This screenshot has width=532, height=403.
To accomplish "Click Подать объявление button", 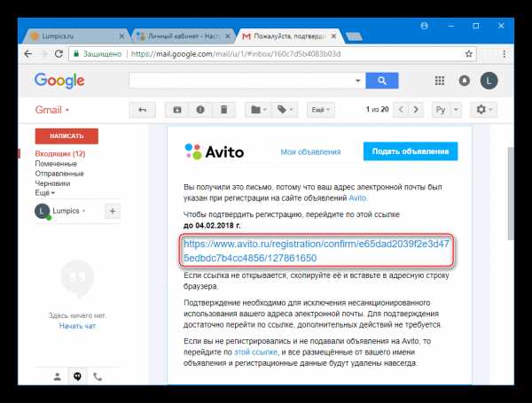I will point(411,151).
